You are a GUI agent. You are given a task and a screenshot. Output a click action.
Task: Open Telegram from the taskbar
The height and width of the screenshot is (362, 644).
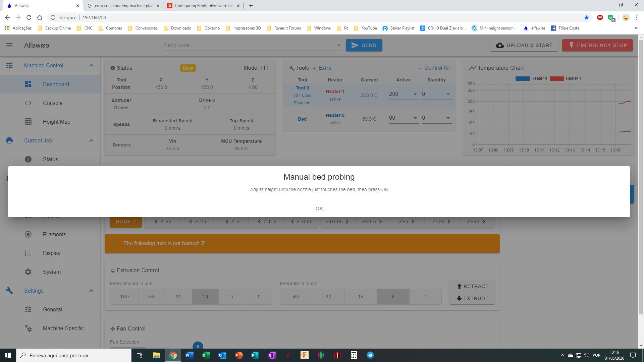point(370,355)
